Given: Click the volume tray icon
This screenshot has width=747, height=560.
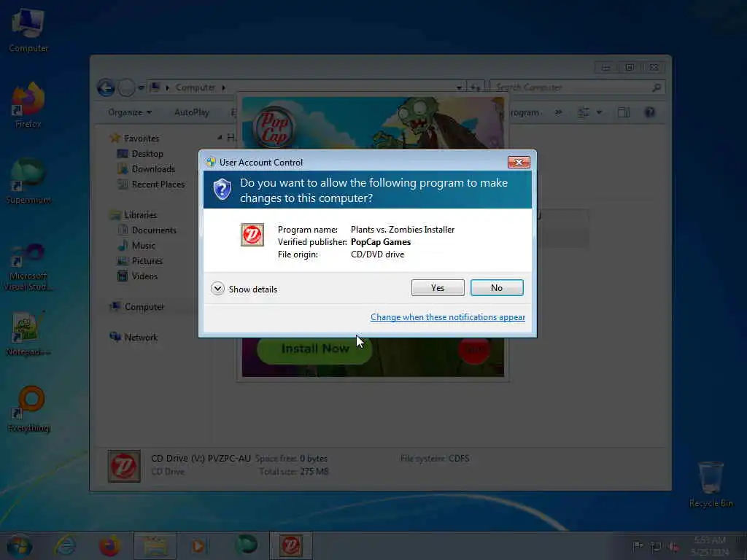Looking at the screenshot, I should pos(673,547).
